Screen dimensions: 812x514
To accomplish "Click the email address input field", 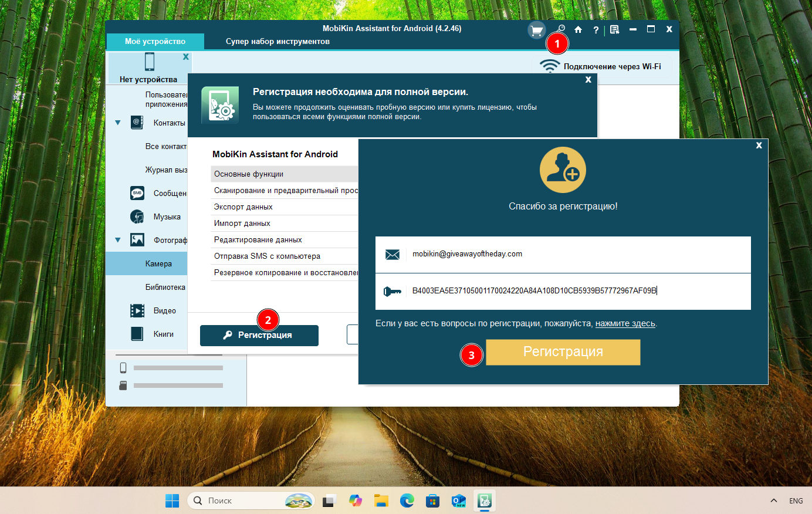I will (563, 255).
